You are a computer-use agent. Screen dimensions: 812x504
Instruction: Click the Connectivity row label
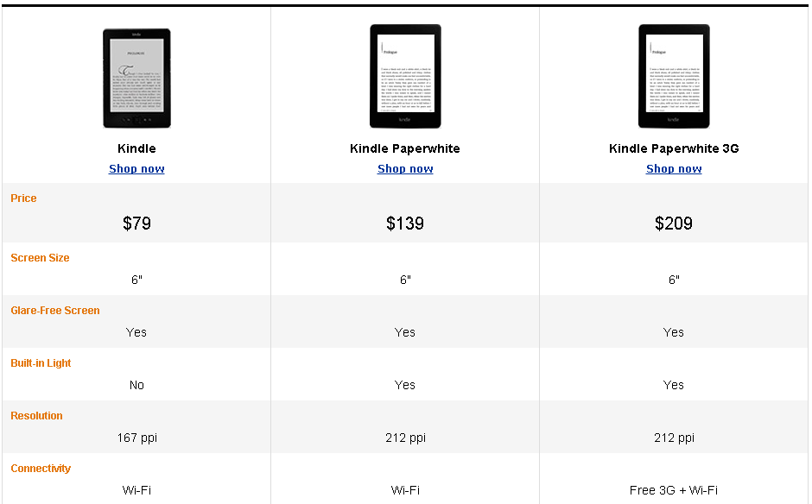click(x=41, y=469)
